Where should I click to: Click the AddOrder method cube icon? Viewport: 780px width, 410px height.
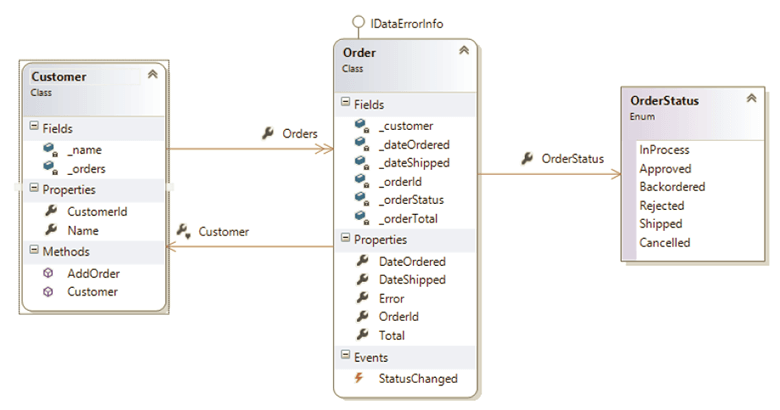(x=48, y=273)
